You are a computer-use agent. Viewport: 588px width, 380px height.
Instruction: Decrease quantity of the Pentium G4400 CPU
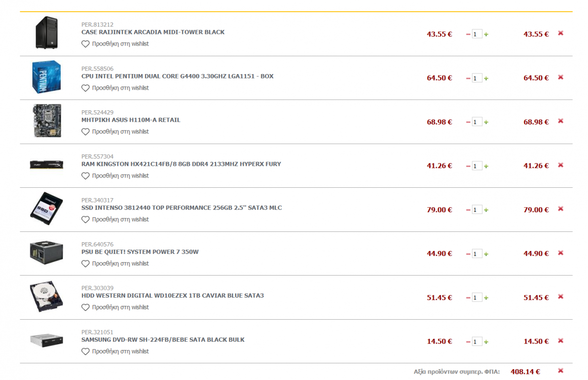point(468,78)
